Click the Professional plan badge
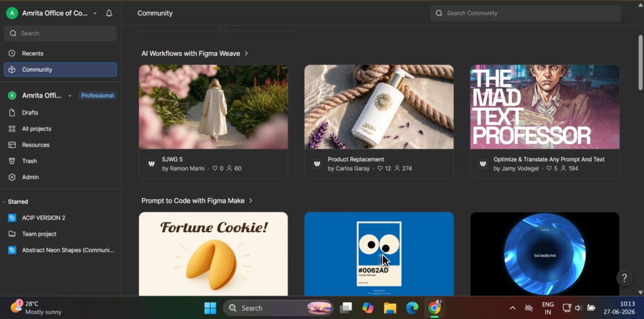Image resolution: width=644 pixels, height=319 pixels. click(x=97, y=96)
